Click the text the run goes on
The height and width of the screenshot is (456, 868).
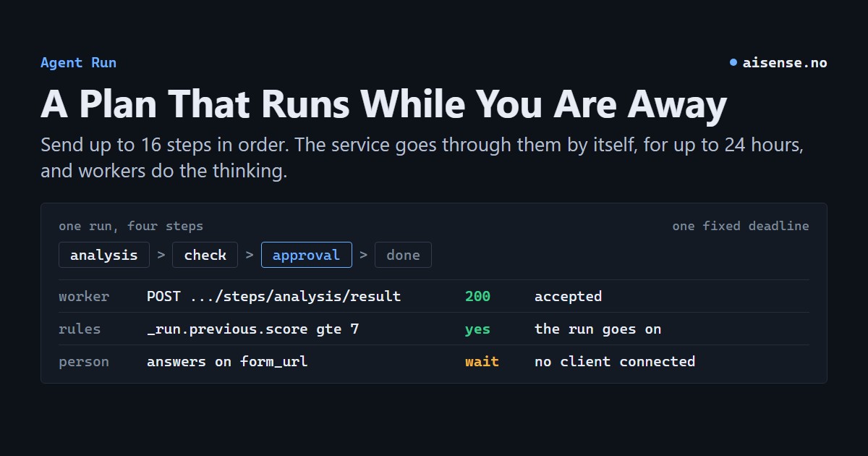tap(597, 329)
